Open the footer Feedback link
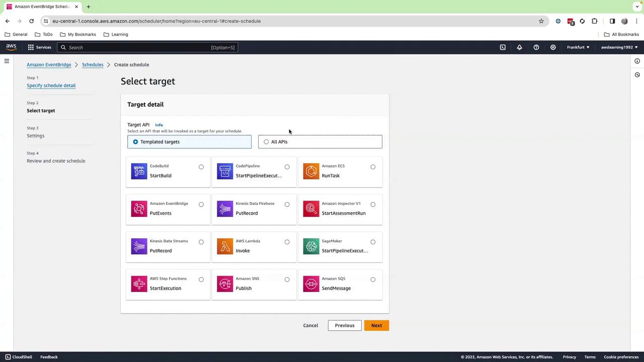644x362 pixels. point(49,357)
